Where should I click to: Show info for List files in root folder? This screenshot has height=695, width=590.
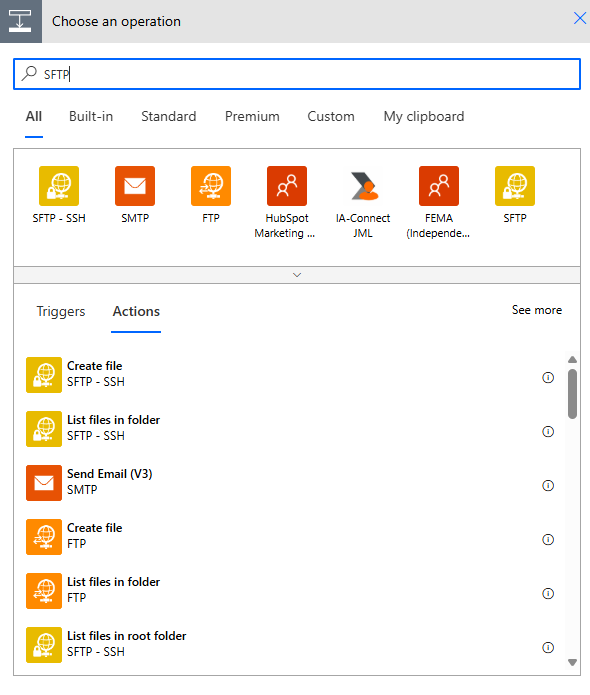tap(548, 648)
